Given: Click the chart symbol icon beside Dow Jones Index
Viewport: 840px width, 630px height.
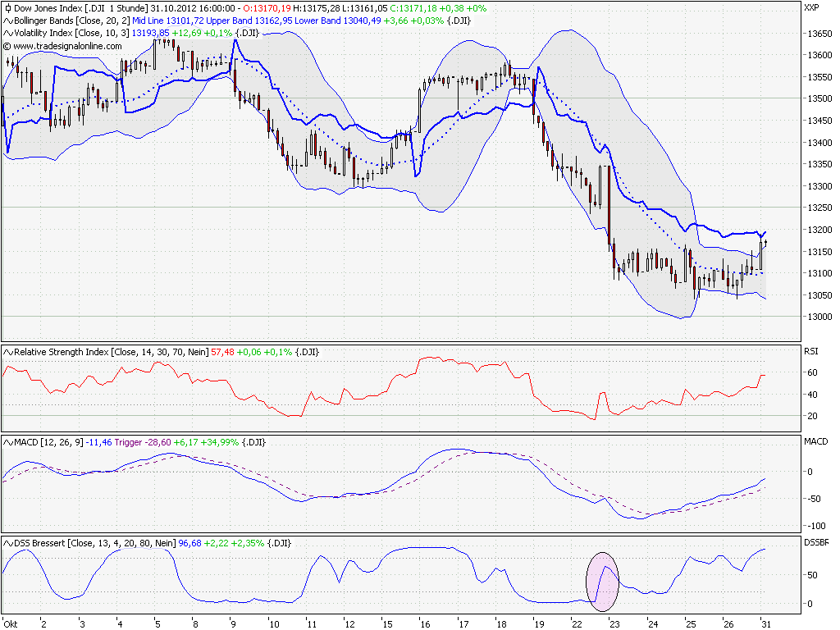Looking at the screenshot, I should click(x=7, y=7).
